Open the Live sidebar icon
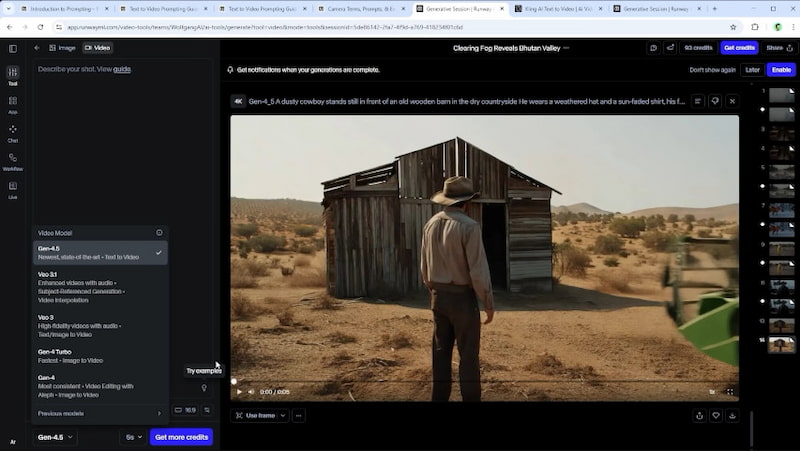The height and width of the screenshot is (451, 800). (13, 189)
